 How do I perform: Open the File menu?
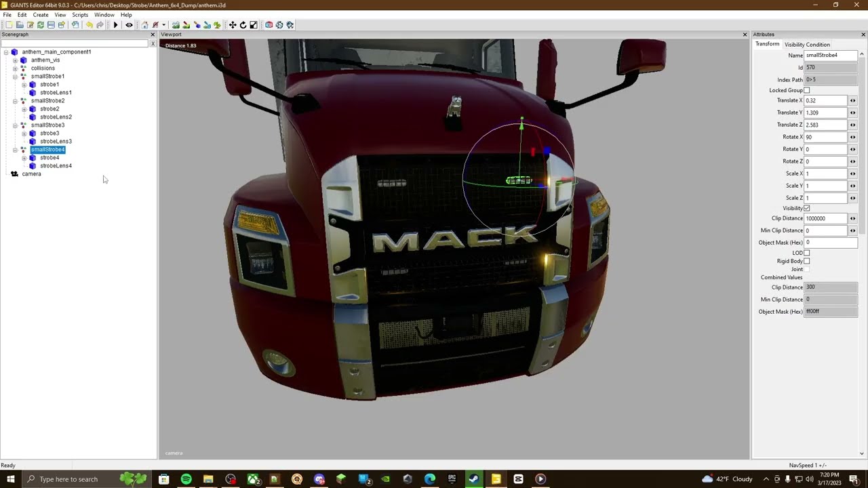(x=7, y=14)
